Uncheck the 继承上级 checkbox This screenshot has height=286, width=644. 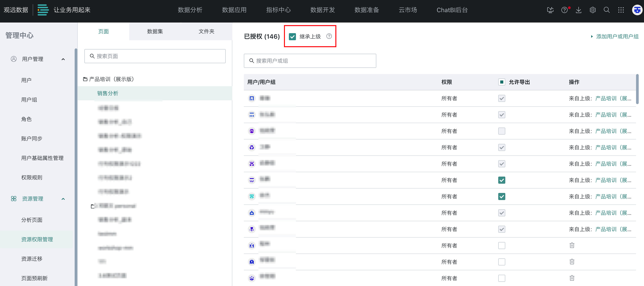[x=292, y=36]
